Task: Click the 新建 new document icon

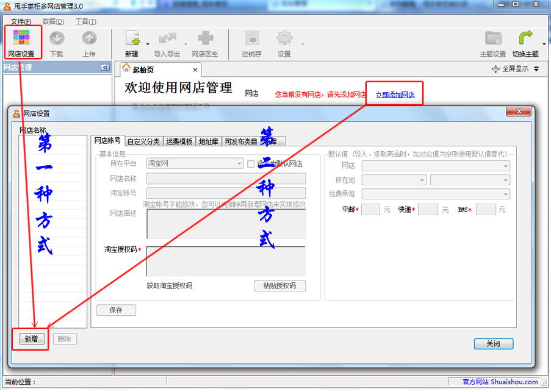Action: 132,38
